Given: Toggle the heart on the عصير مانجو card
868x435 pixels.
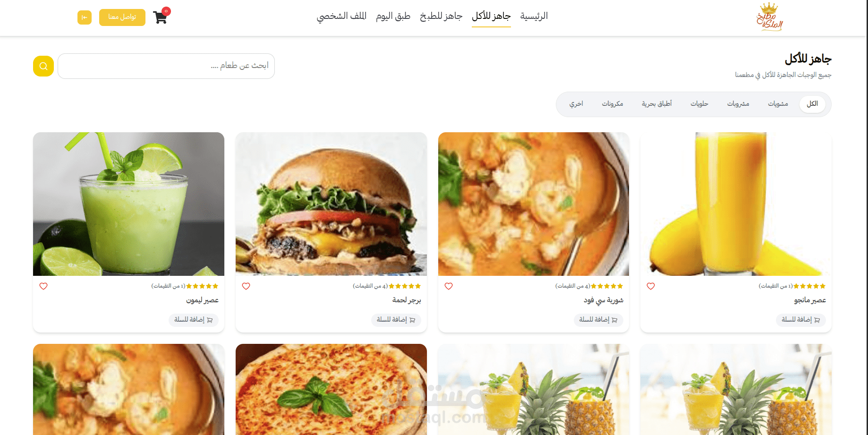Looking at the screenshot, I should pos(651,286).
